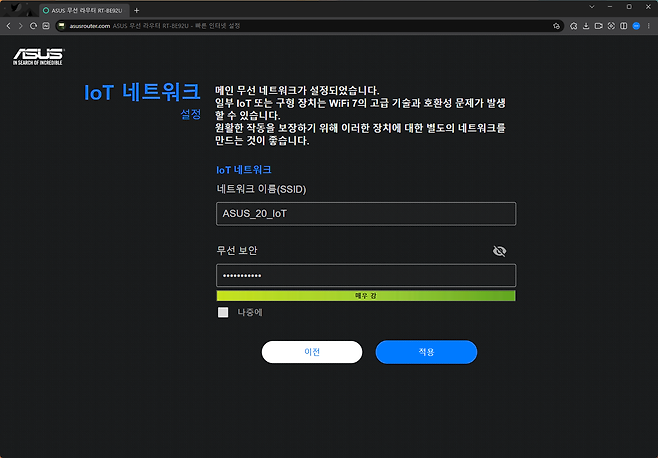This screenshot has height=458, width=658.
Task: Click the network name SSID field
Action: pyautogui.click(x=365, y=213)
